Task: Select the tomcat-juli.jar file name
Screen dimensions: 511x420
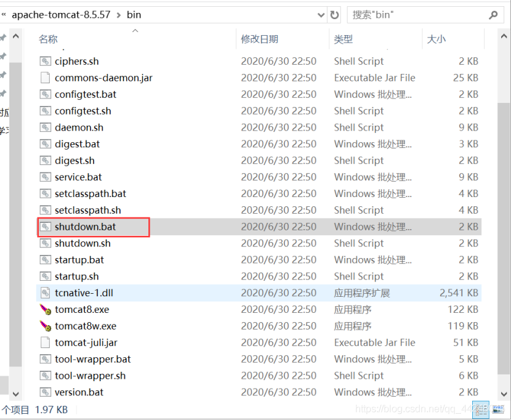Action: tap(86, 343)
